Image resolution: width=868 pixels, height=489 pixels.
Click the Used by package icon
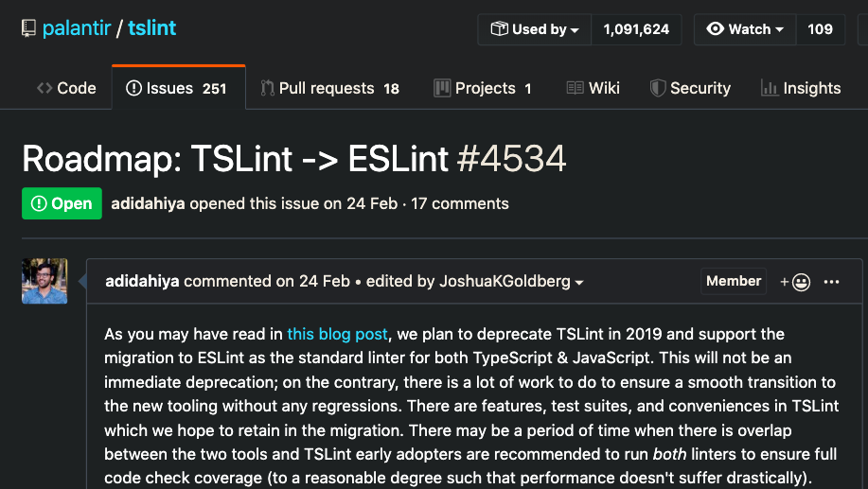(x=500, y=28)
